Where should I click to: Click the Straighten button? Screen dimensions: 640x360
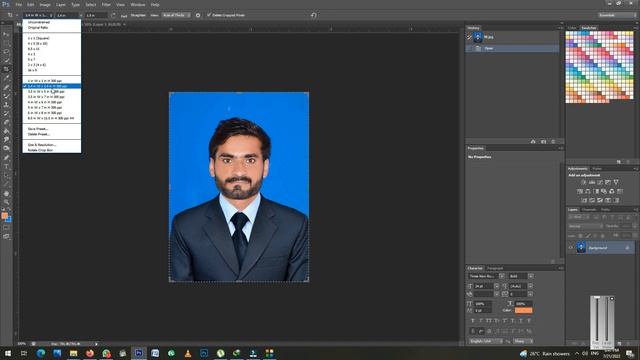point(138,15)
